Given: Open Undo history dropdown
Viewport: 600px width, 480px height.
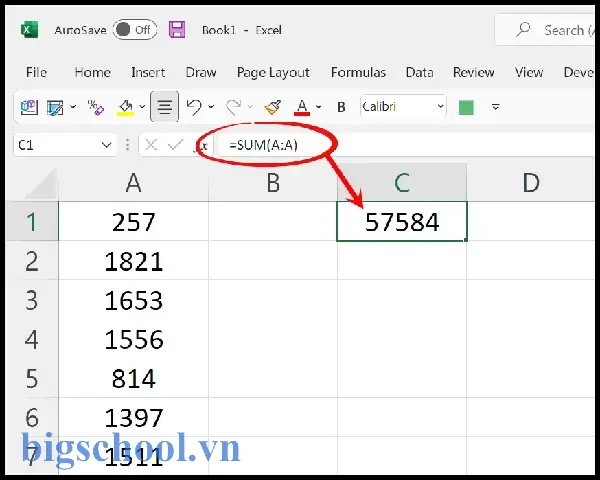Looking at the screenshot, I should coord(211,107).
